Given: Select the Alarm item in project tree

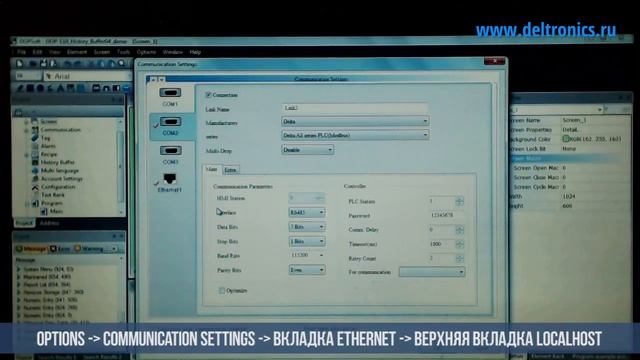Looking at the screenshot, I should click(x=48, y=146).
